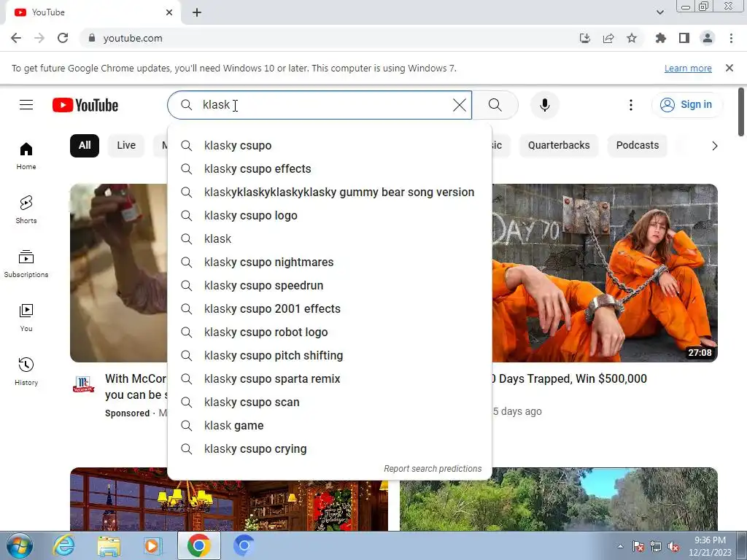747x560 pixels.
Task: Click the install app icon in address bar
Action: [585, 38]
